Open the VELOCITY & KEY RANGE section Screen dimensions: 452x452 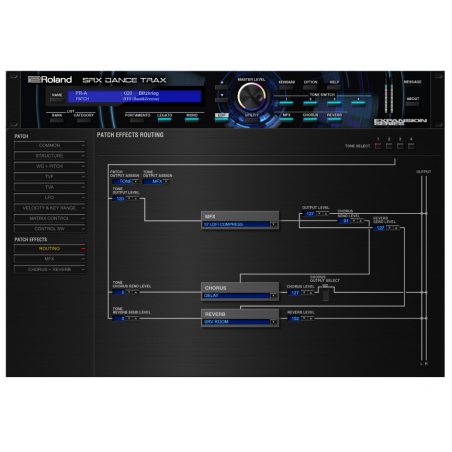[x=50, y=208]
